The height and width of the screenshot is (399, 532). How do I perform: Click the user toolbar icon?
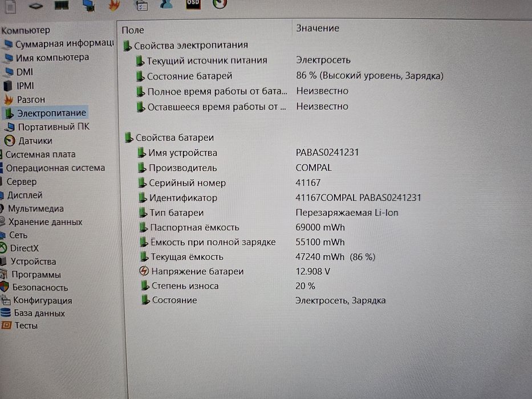[166, 5]
